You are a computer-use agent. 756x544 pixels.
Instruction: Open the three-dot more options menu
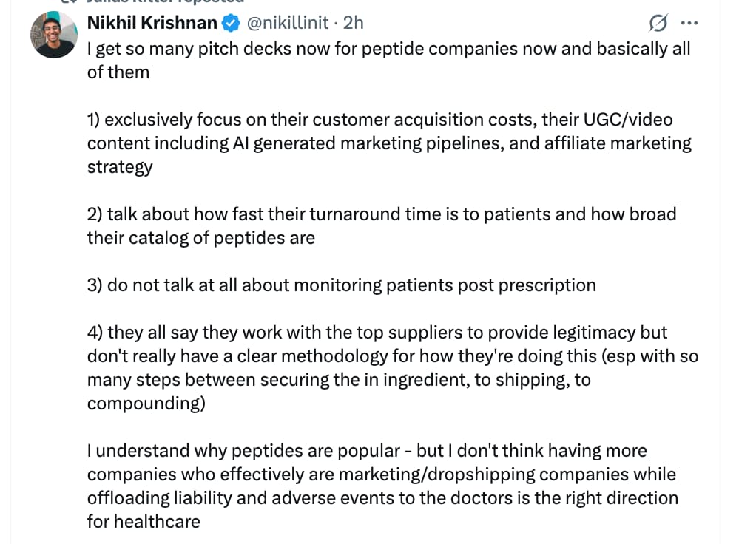(x=689, y=23)
